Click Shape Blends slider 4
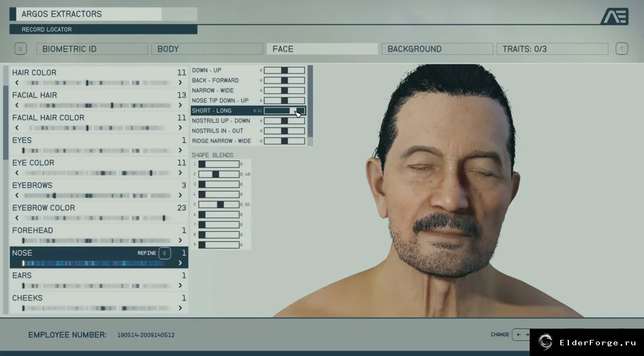Viewport: 644px width, 356px height. coord(219,195)
